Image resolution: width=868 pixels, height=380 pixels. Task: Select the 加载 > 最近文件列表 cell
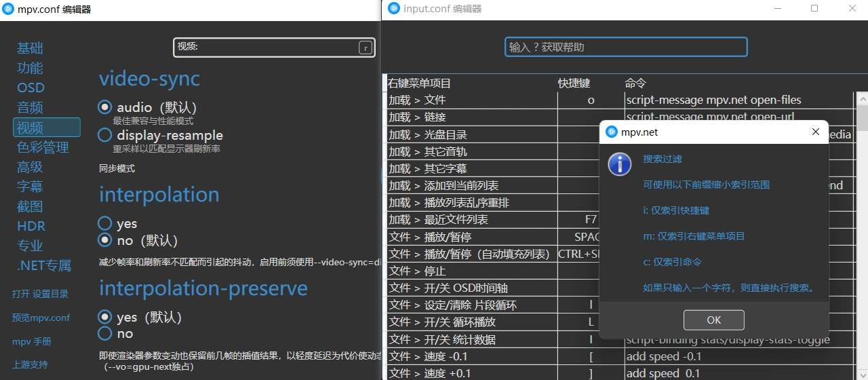472,220
